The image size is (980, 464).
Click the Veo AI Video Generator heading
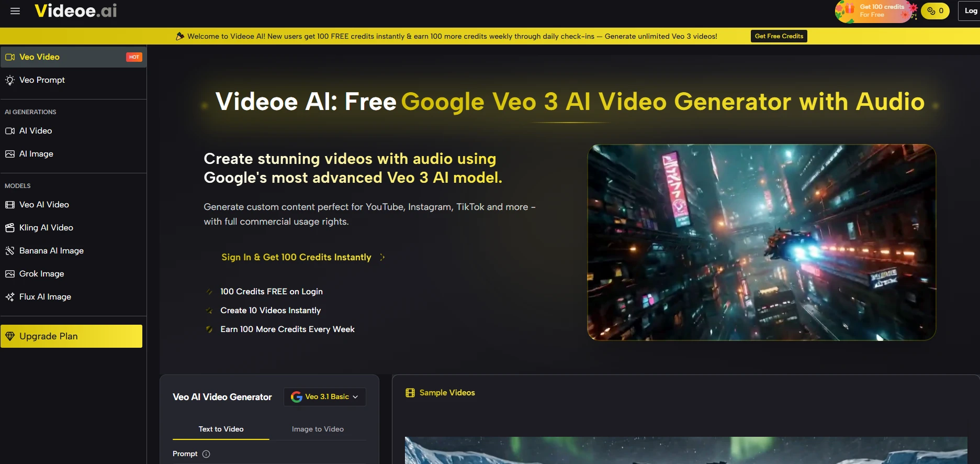tap(222, 397)
